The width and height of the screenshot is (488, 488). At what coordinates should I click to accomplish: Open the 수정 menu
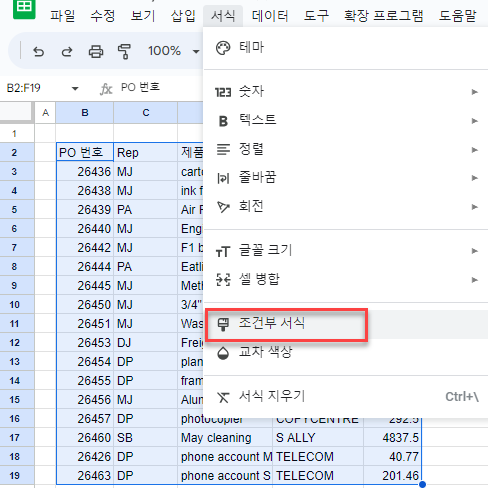(x=103, y=16)
